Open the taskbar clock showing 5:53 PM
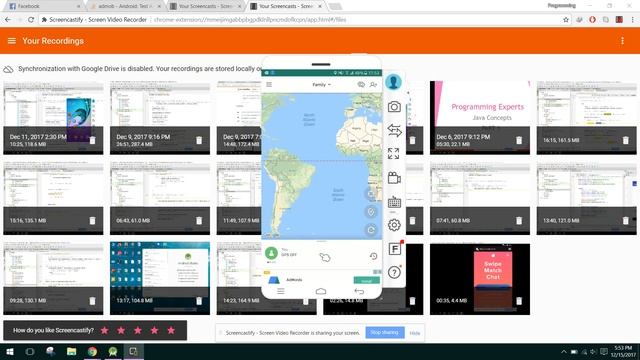The height and width of the screenshot is (360, 640). click(x=623, y=351)
